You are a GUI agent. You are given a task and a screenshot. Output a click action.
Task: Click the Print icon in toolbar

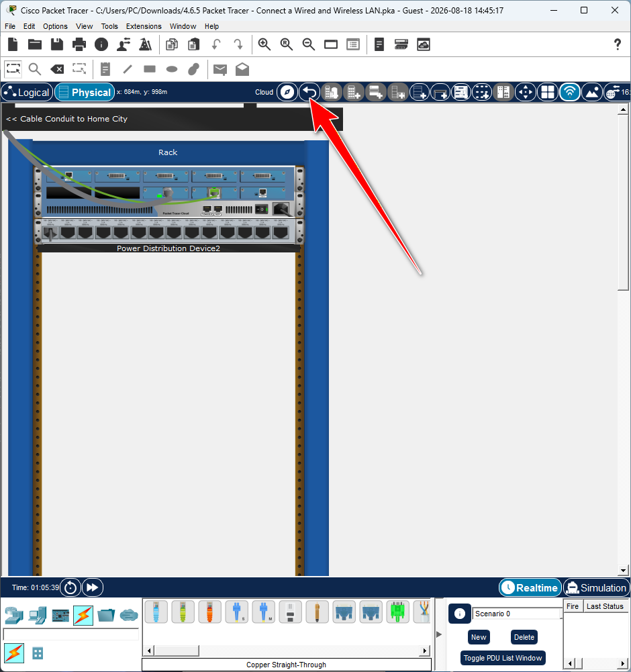79,44
